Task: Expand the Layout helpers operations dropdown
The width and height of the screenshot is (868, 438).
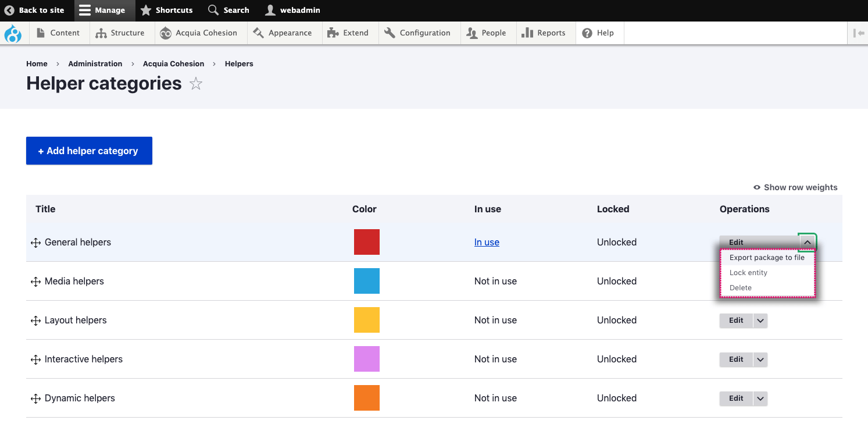Action: [760, 321]
